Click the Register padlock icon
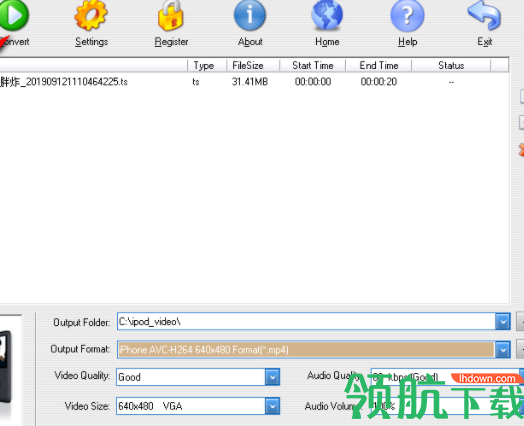Image resolution: width=524 pixels, height=426 pixels. tap(171, 15)
